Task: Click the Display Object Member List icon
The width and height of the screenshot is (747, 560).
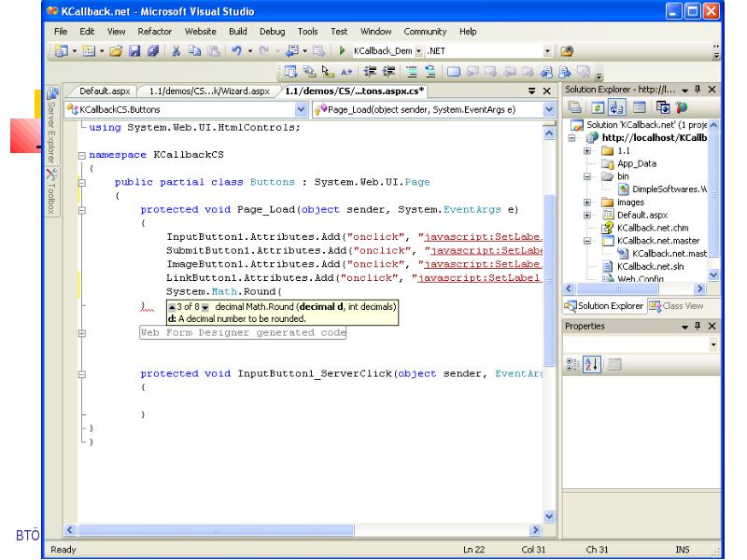Action: [290, 72]
